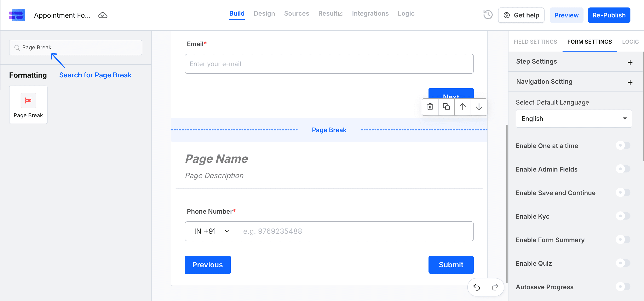This screenshot has width=644, height=301.
Task: Select the Page Break divider in canvas
Action: 329,130
